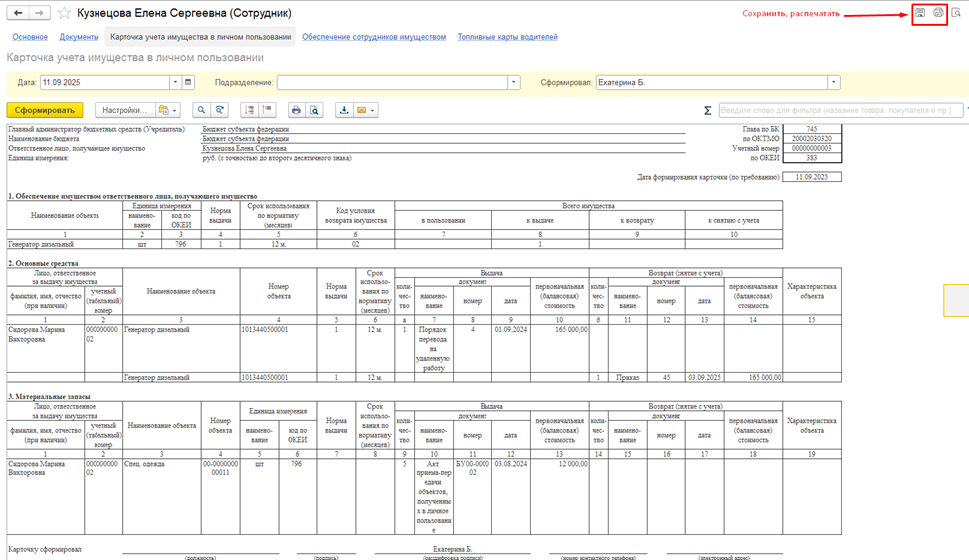Click into the Дата input field

(105, 82)
